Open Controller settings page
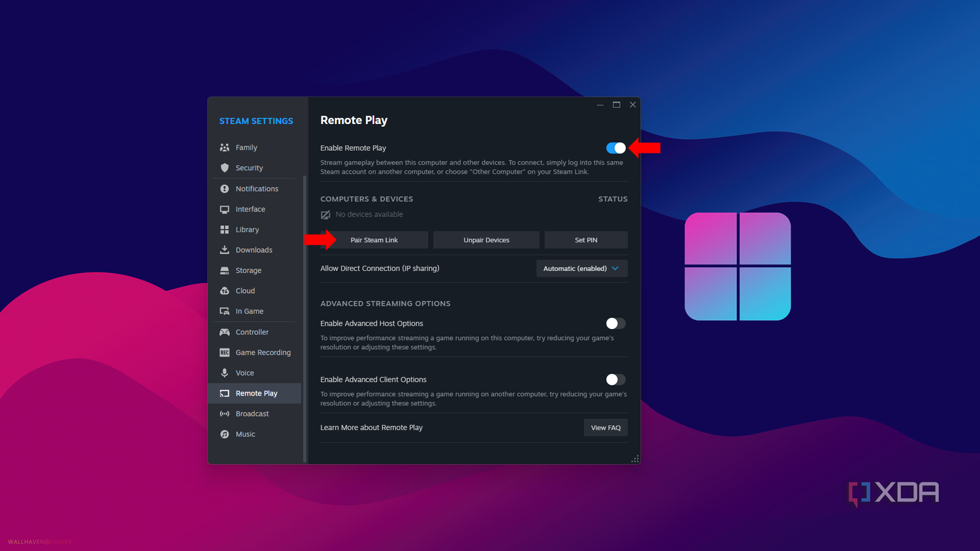 point(255,332)
